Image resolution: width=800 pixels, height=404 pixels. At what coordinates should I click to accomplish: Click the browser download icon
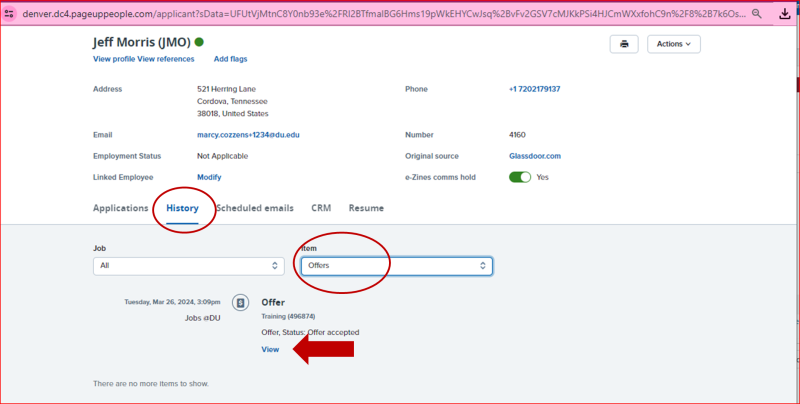(x=782, y=14)
